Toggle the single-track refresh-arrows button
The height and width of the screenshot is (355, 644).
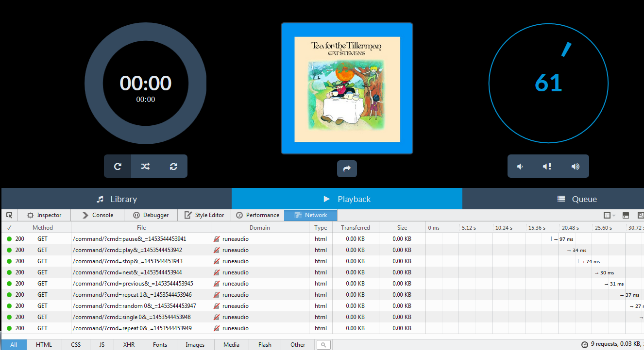coord(173,166)
